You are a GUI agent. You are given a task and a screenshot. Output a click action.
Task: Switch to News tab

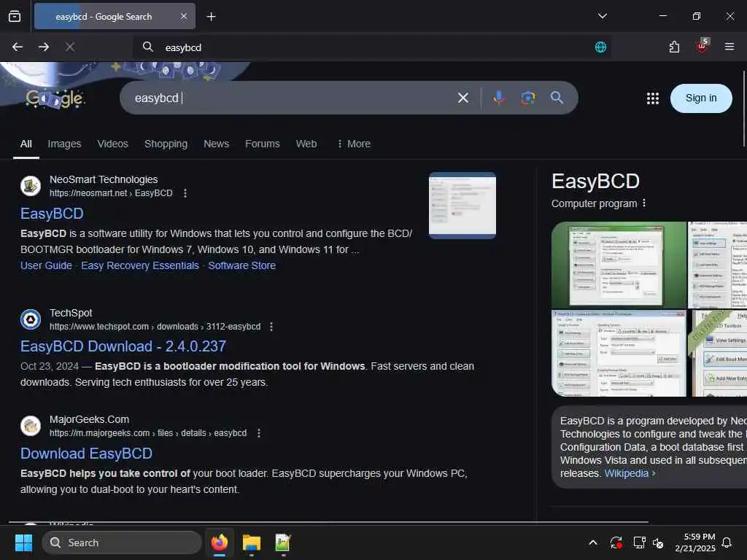[216, 144]
